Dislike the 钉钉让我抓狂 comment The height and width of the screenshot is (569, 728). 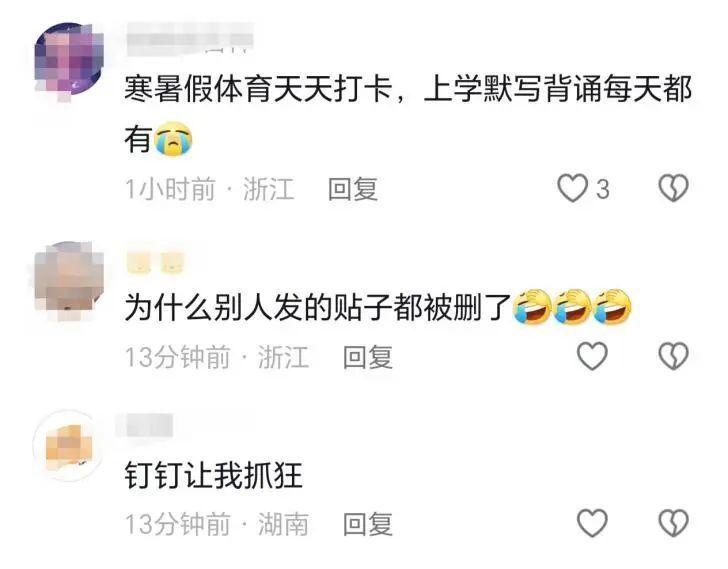tap(673, 523)
